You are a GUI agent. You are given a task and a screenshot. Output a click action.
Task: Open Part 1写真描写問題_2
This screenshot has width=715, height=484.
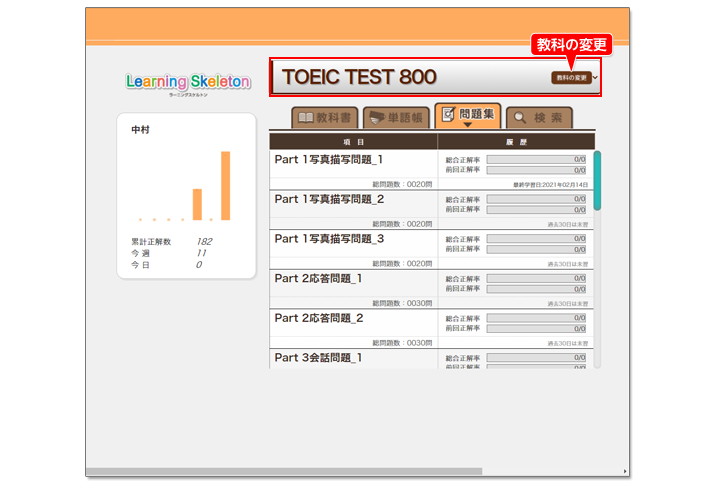[x=329, y=199]
